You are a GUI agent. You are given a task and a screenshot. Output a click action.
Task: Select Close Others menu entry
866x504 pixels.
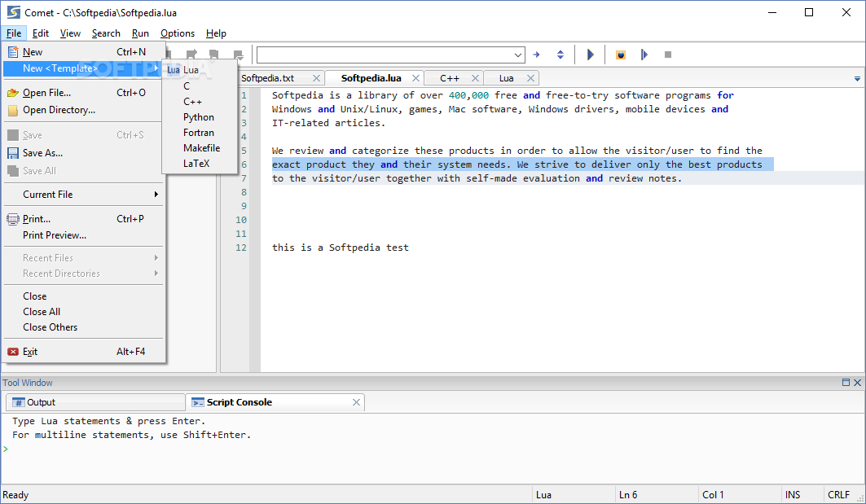click(84, 327)
